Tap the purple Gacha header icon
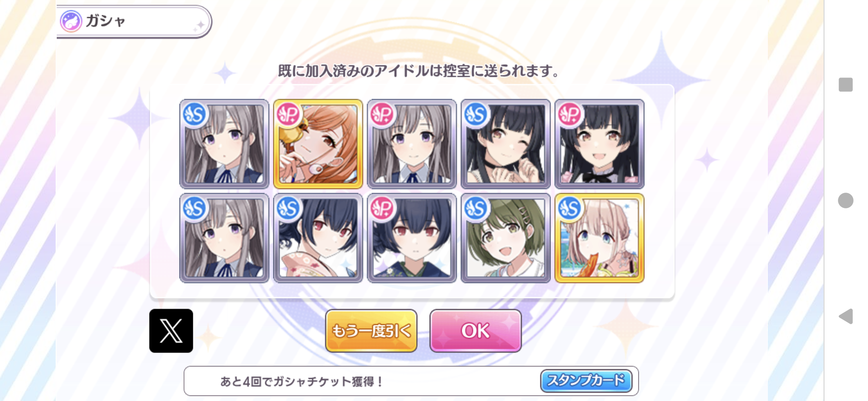 [x=71, y=21]
